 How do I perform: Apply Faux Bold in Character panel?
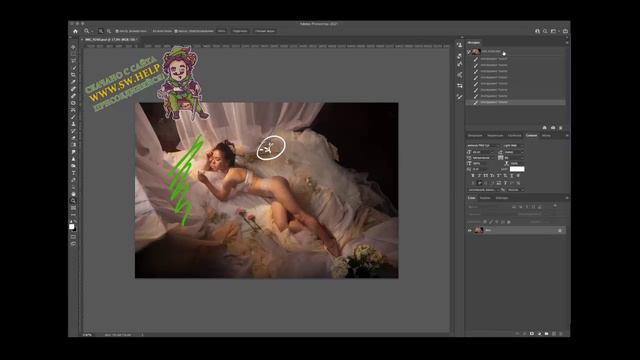click(x=473, y=176)
